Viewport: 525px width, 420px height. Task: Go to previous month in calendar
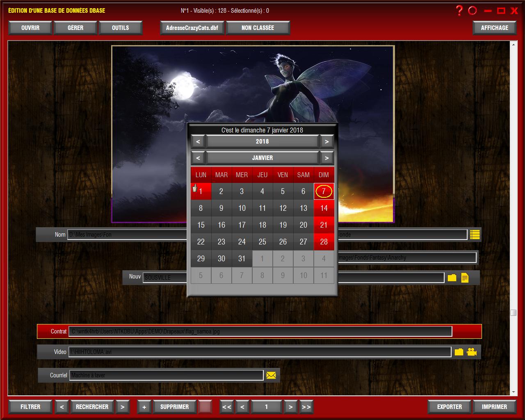point(198,158)
